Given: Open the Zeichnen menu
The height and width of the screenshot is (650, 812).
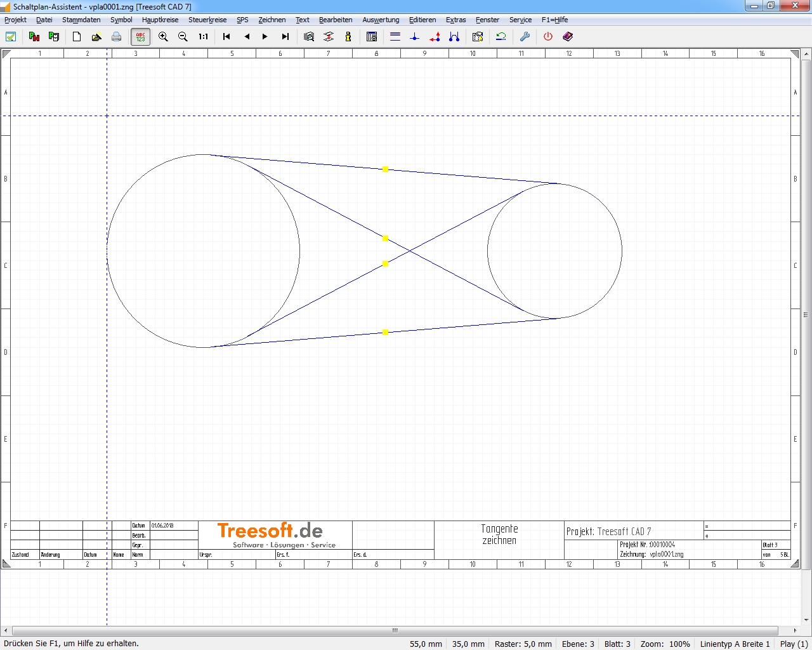Looking at the screenshot, I should point(272,20).
